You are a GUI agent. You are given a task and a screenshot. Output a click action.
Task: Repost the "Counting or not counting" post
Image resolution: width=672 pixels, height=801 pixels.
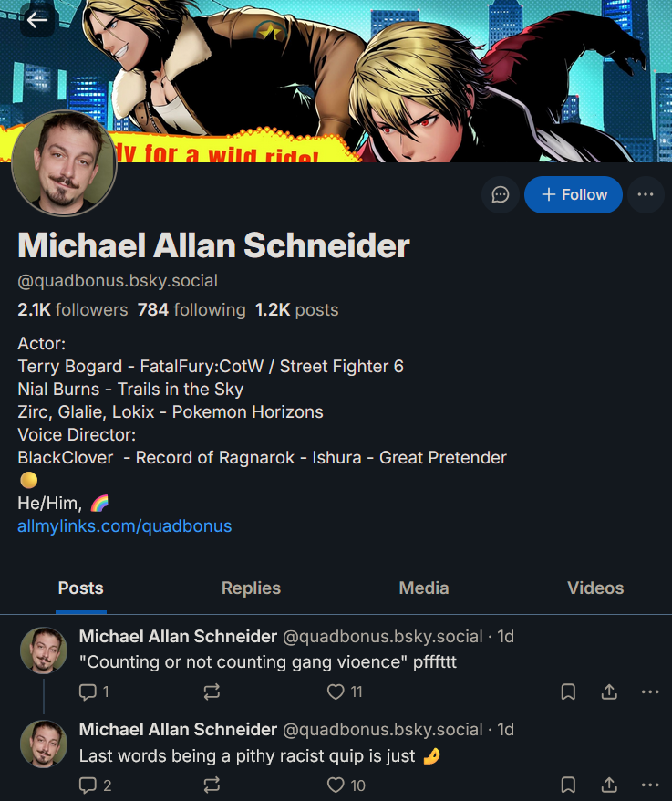tap(212, 692)
